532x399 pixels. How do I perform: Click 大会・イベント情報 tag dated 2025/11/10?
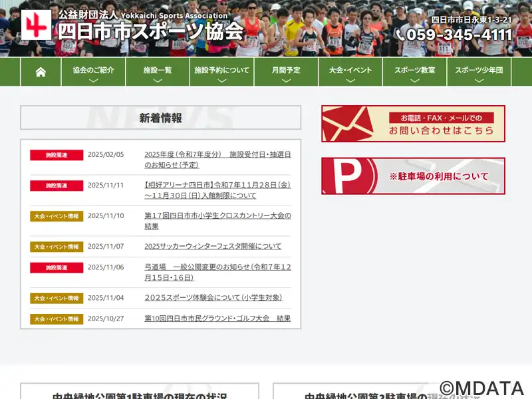[57, 216]
